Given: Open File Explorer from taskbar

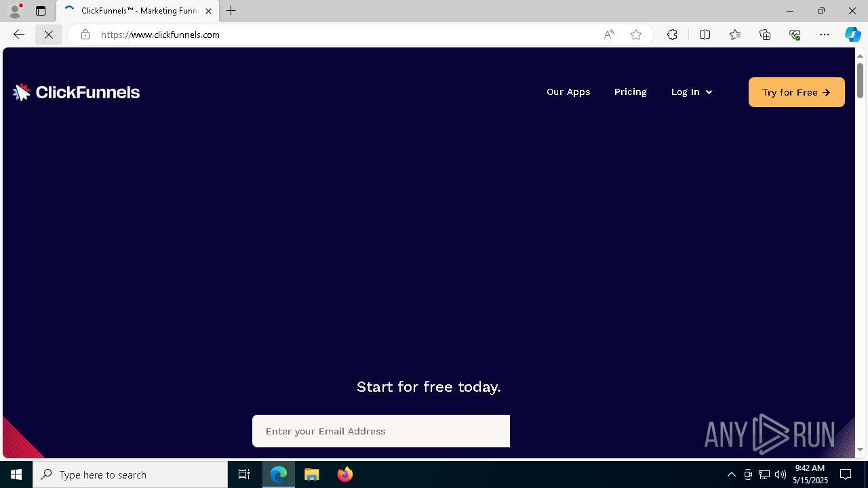Looking at the screenshot, I should [312, 474].
